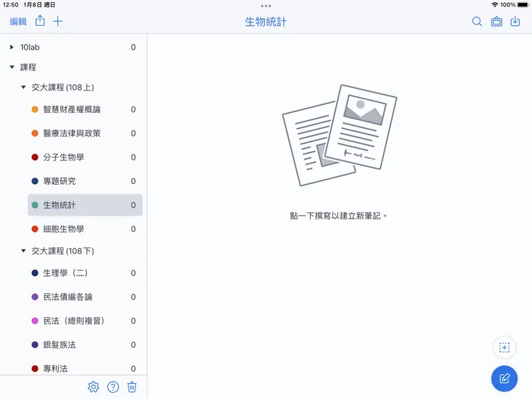Image resolution: width=532 pixels, height=399 pixels.
Task: Tap orange color dot of 智慧財產權概論
Action: tap(35, 109)
